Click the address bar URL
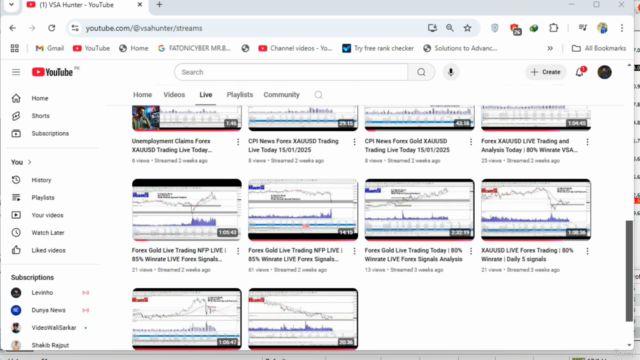 (x=144, y=28)
